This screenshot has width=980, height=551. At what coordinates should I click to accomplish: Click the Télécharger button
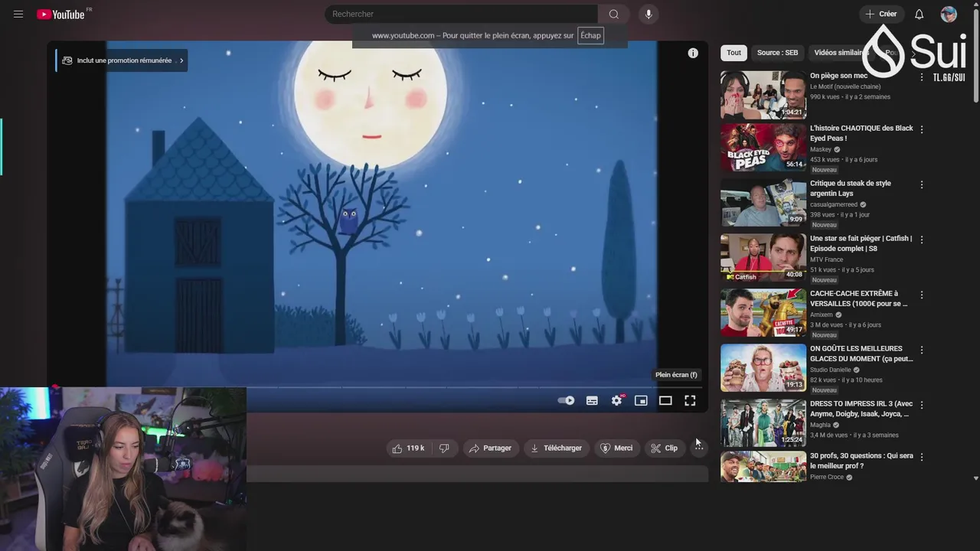click(x=556, y=448)
